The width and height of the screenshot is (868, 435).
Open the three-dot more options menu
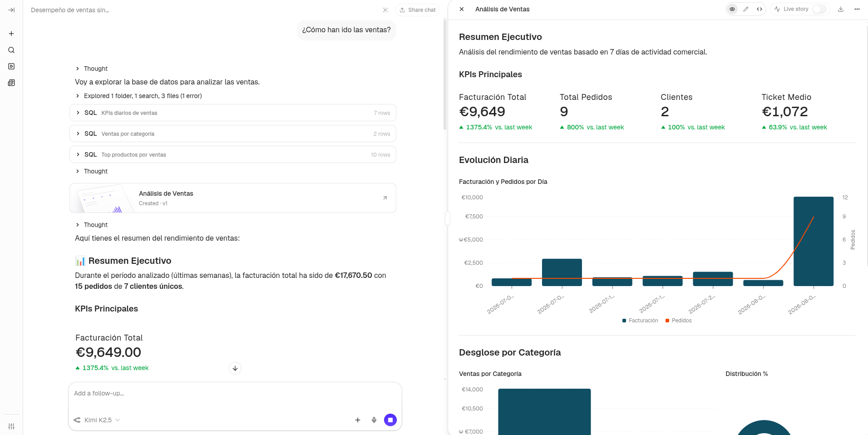[857, 9]
